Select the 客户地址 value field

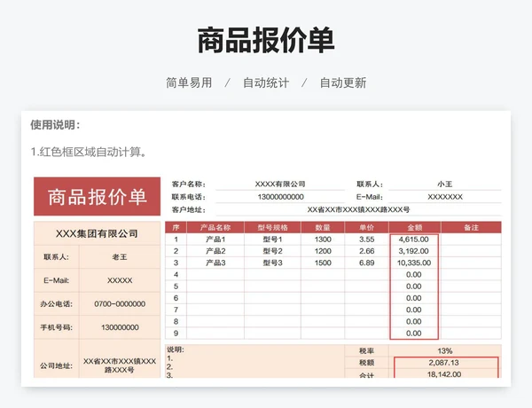(x=358, y=210)
